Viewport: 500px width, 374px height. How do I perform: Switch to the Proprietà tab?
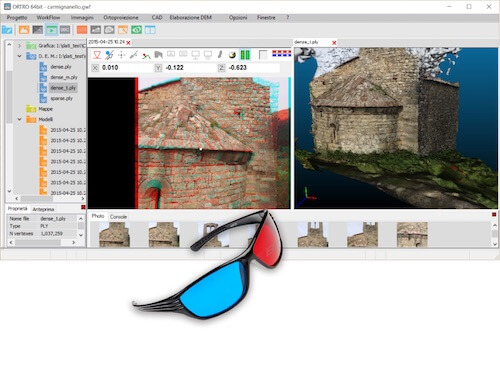(x=18, y=209)
